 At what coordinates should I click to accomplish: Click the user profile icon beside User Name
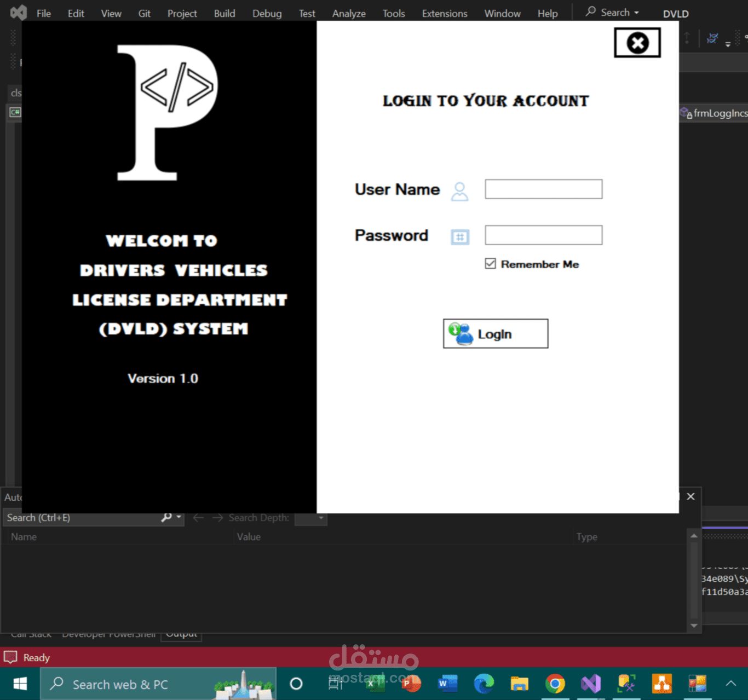click(459, 192)
